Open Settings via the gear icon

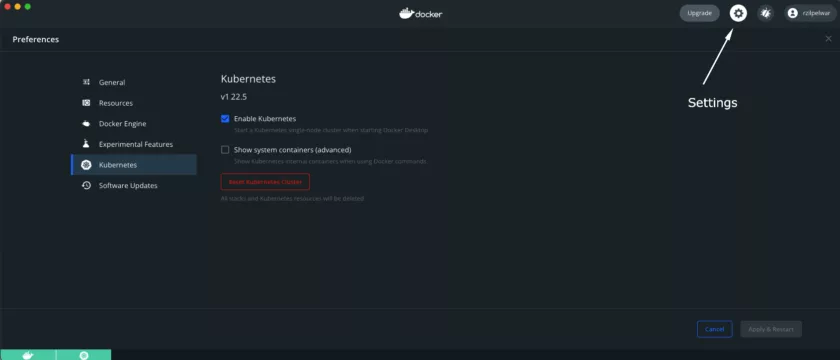pos(738,13)
